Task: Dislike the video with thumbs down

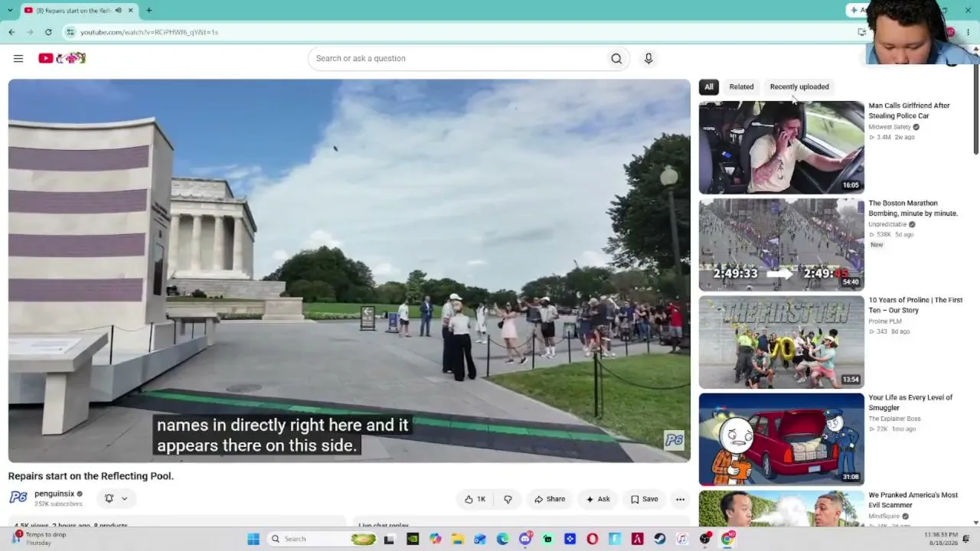Action: (508, 499)
